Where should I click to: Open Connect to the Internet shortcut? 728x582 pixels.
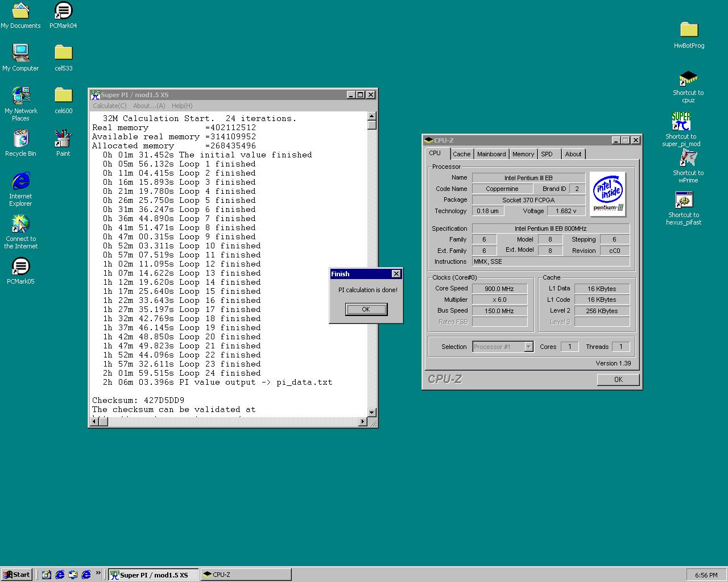coord(20,232)
